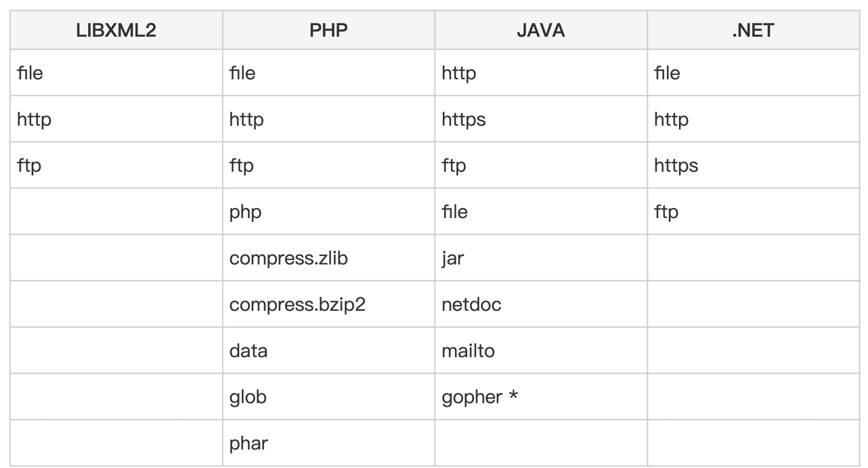
Task: Select file in the .NET column
Action: (x=667, y=73)
